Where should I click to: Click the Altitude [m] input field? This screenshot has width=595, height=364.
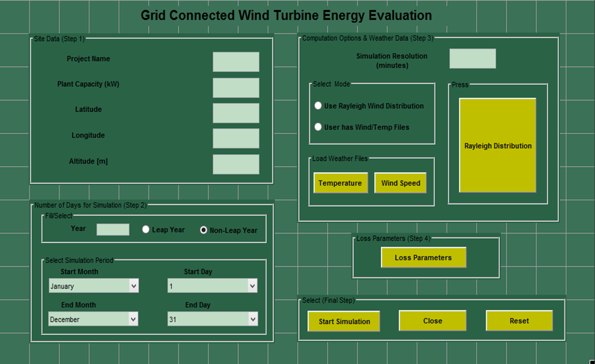[x=236, y=164]
